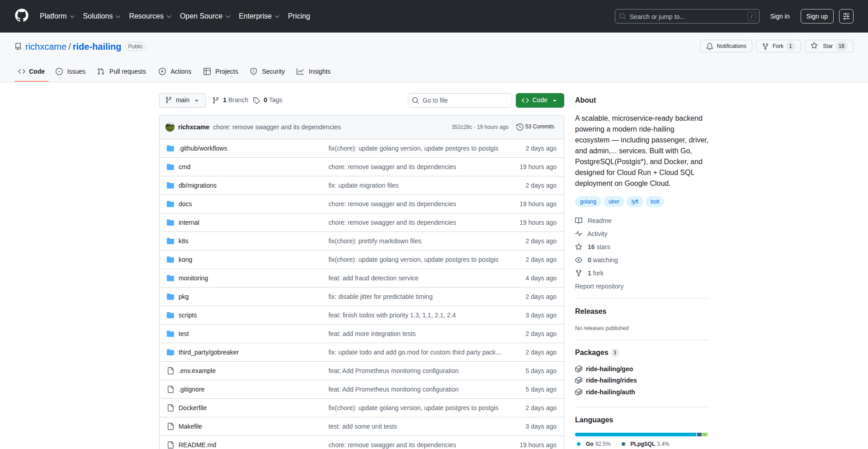Switch to the Issues tab

pyautogui.click(x=71, y=71)
